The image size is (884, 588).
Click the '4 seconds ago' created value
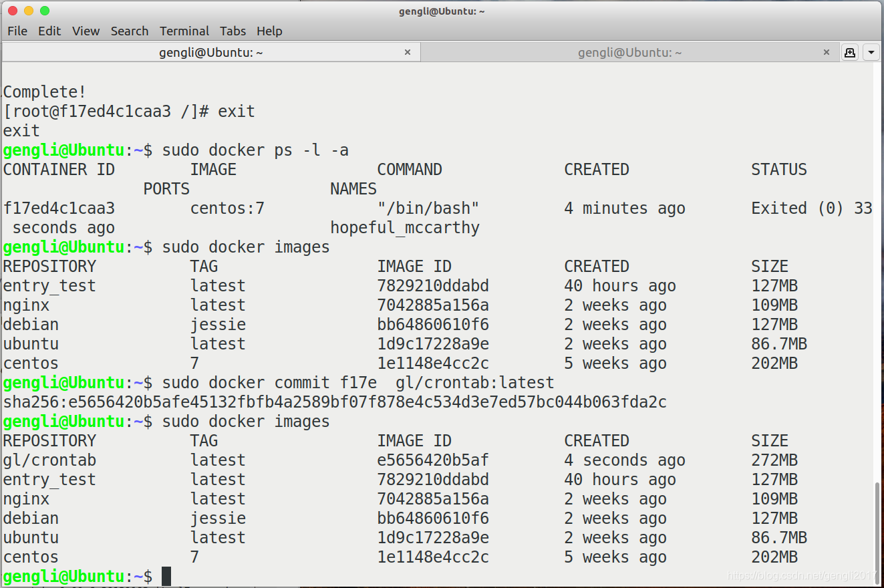[x=625, y=460]
